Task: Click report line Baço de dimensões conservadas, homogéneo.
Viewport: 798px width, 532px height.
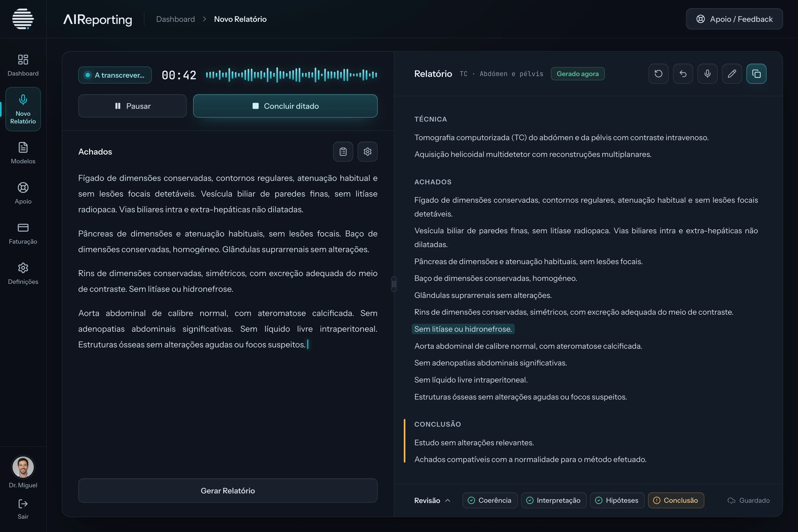Action: (x=495, y=278)
